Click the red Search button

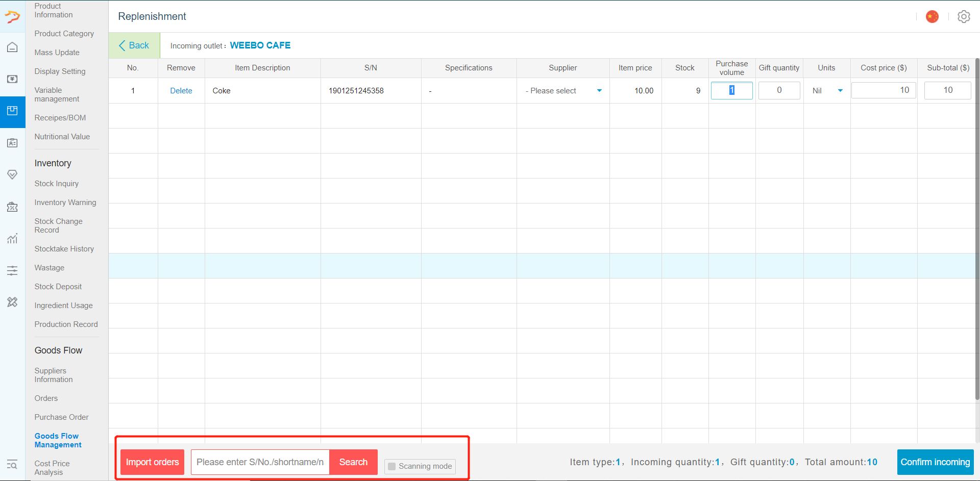pyautogui.click(x=353, y=462)
